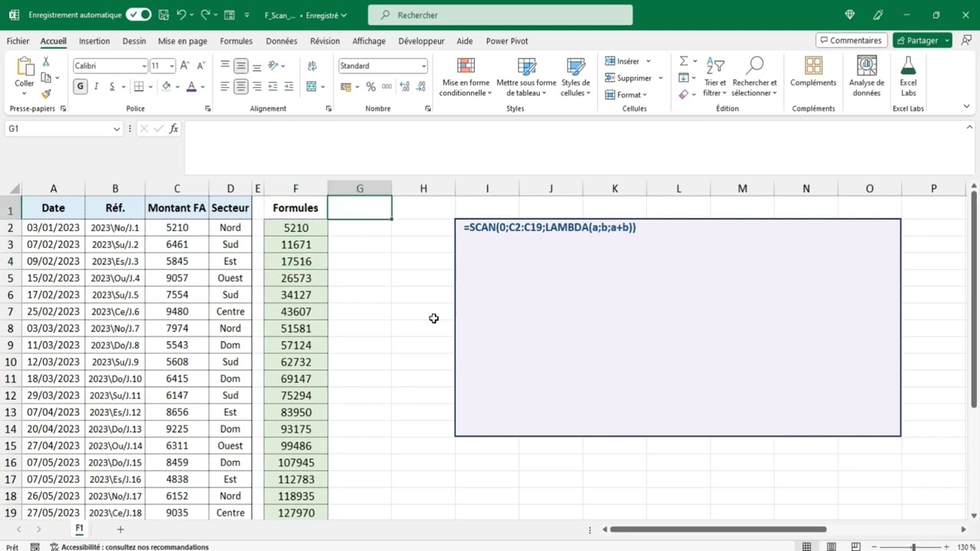The height and width of the screenshot is (551, 980).
Task: Apply the percent style format
Action: 371,86
